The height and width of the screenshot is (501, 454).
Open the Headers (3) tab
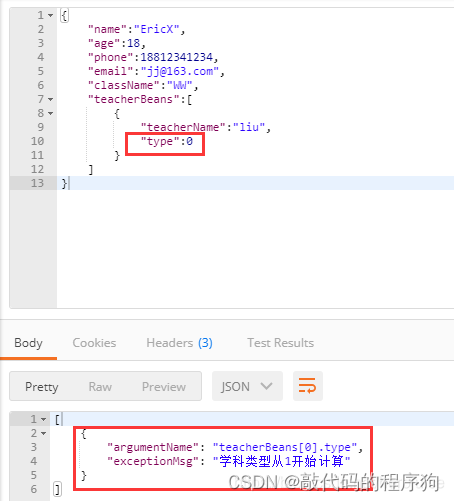point(179,343)
